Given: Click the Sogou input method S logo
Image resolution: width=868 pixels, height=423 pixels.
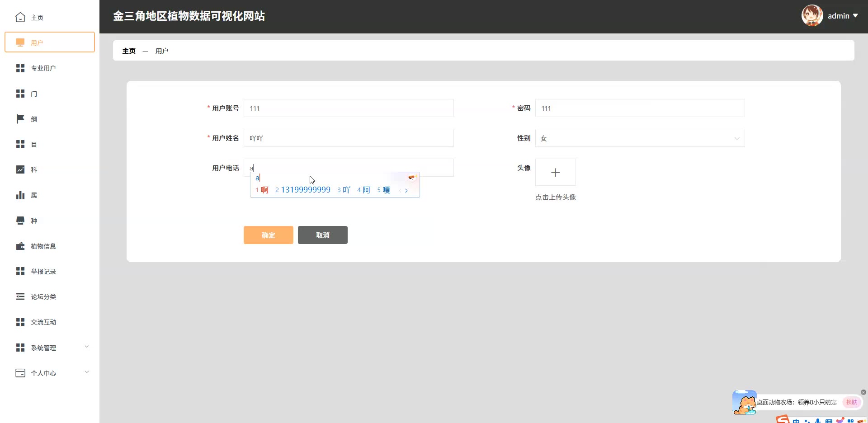Looking at the screenshot, I should [x=783, y=419].
